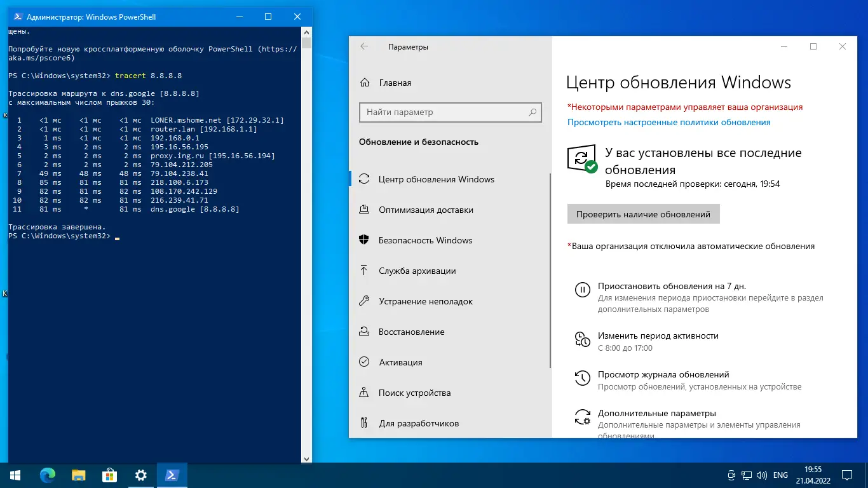Click the Проверить наличие обновлений button
The height and width of the screenshot is (488, 868).
[x=643, y=214]
